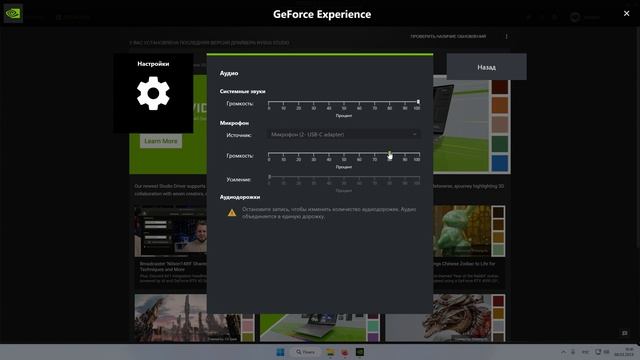This screenshot has width=640, height=360.
Task: Click 'Проверить наличие обновлений' in the background window
Action: 448,36
